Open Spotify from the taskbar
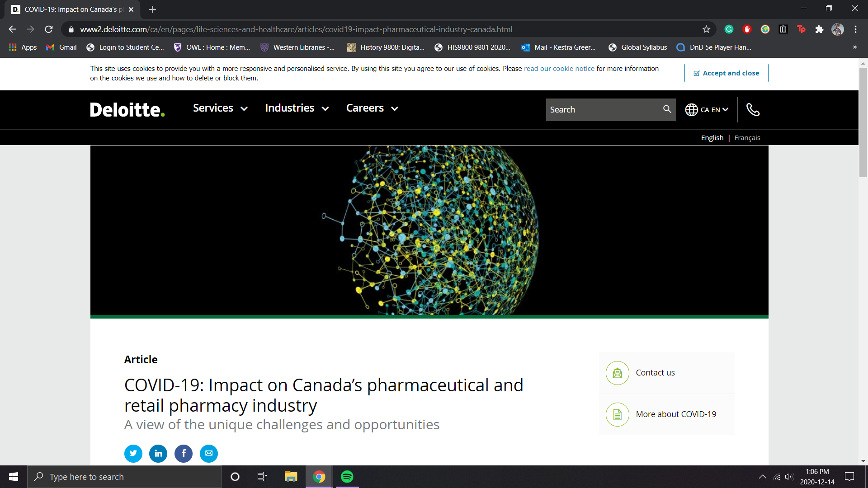 (x=347, y=477)
